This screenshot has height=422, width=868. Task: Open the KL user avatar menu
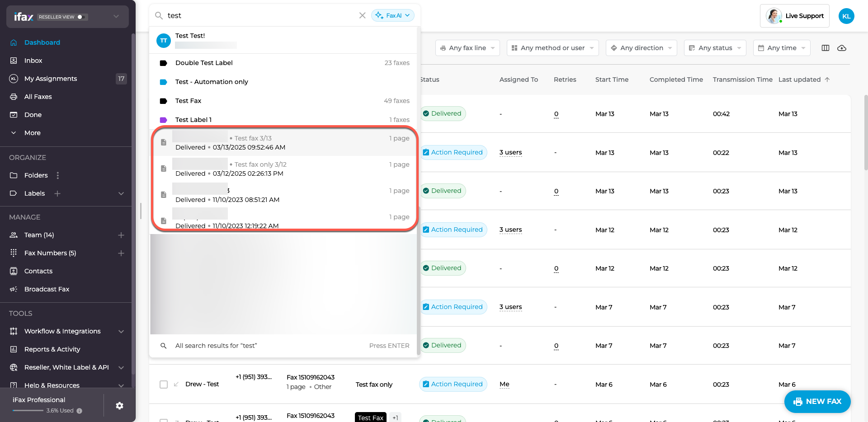pos(846,16)
